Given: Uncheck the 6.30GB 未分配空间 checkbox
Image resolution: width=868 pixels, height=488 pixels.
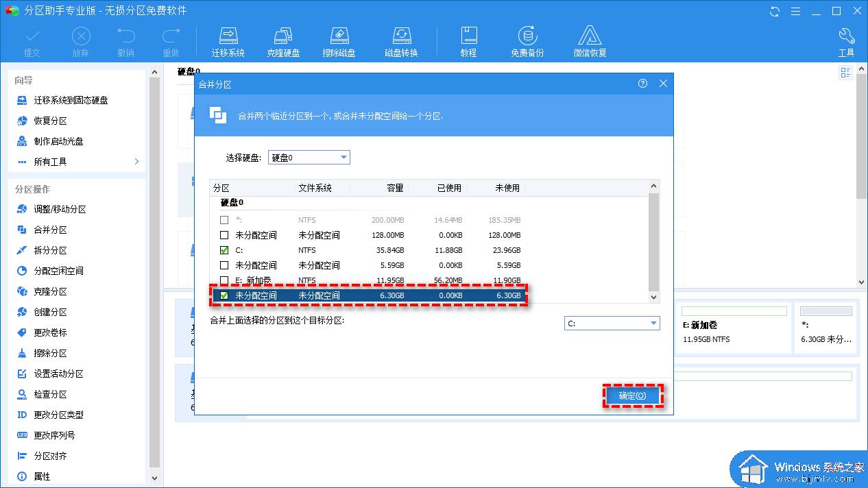Looking at the screenshot, I should click(x=224, y=295).
